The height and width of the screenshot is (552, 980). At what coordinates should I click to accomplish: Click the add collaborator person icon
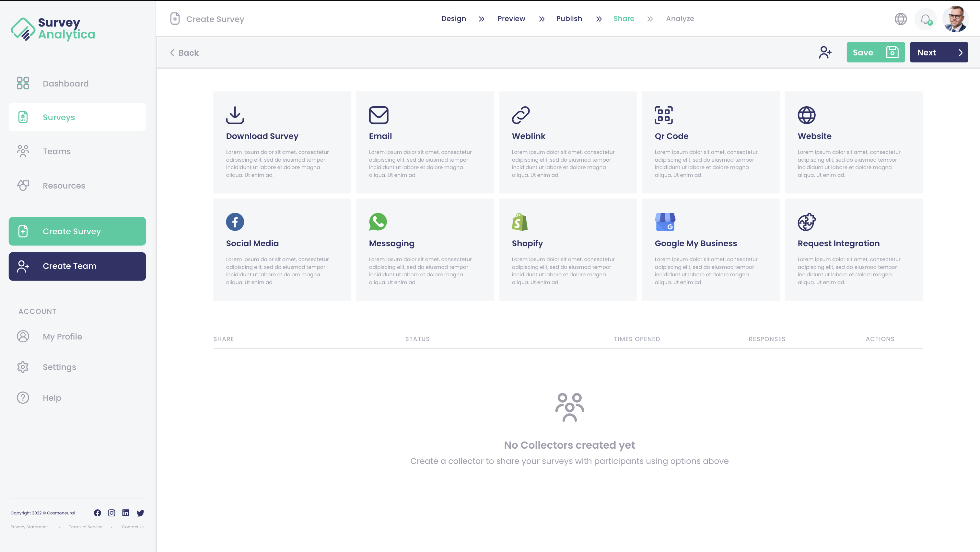point(825,52)
